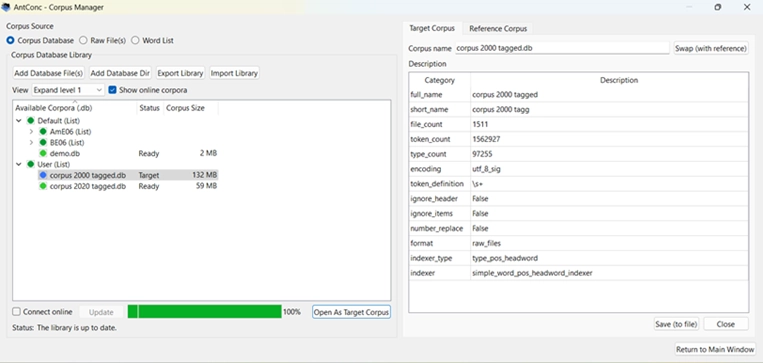
Task: Click the Close button below description table
Action: click(726, 324)
